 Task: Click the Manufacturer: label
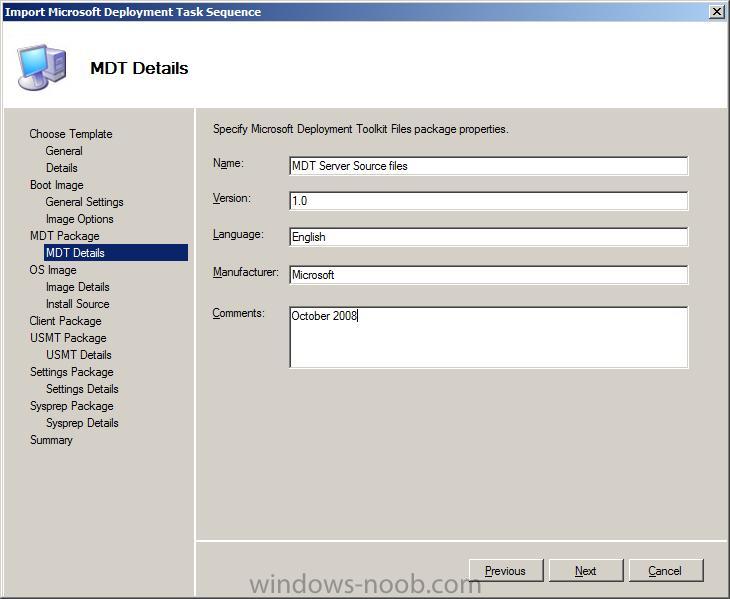tap(245, 272)
